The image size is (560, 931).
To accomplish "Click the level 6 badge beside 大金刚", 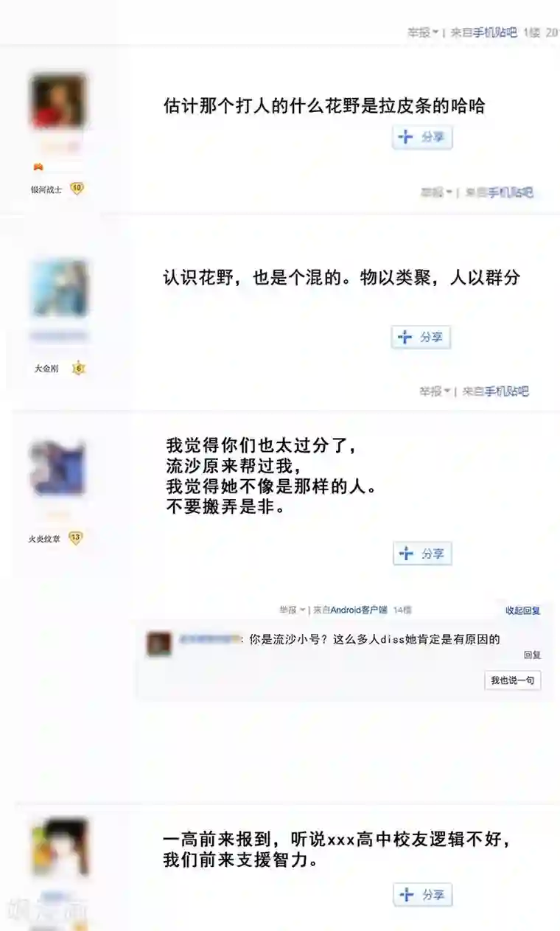I will point(79,368).
